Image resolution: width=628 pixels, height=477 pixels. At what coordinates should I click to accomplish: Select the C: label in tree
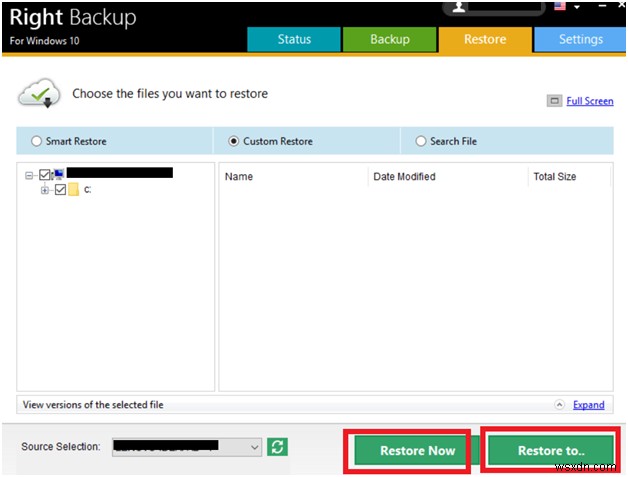[87, 190]
